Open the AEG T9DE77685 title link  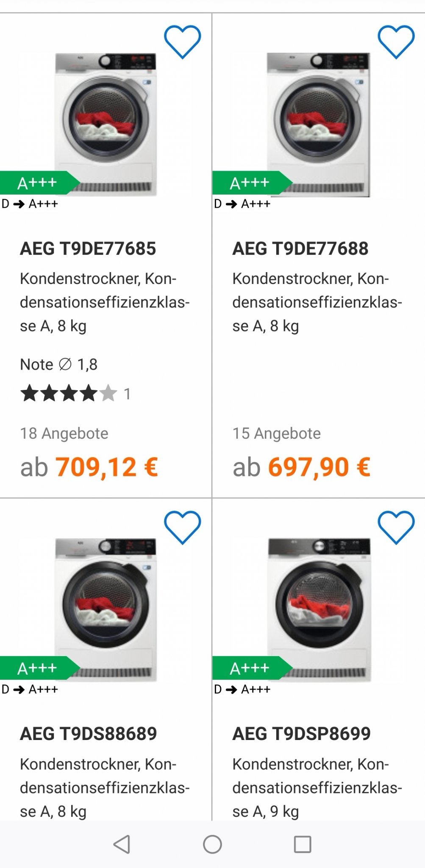pyautogui.click(x=88, y=248)
